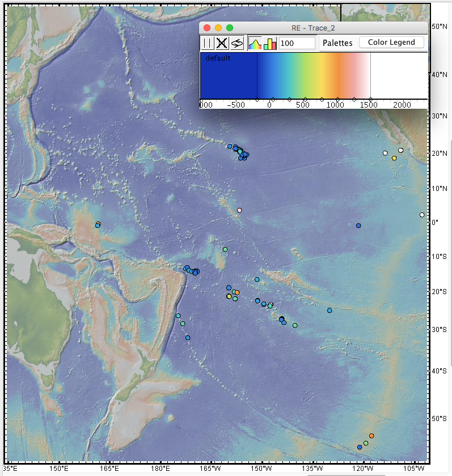The width and height of the screenshot is (452, 476).
Task: Select the continuous rainbow curve icon
Action: point(255,42)
